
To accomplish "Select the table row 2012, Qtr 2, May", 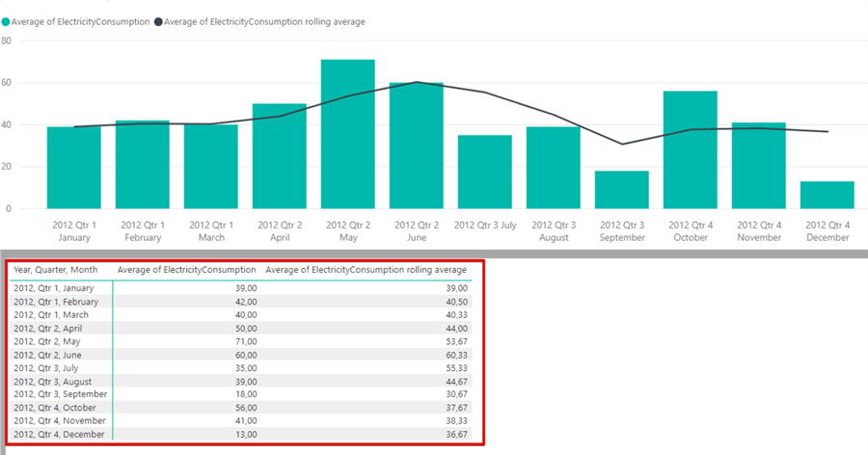I will point(241,341).
